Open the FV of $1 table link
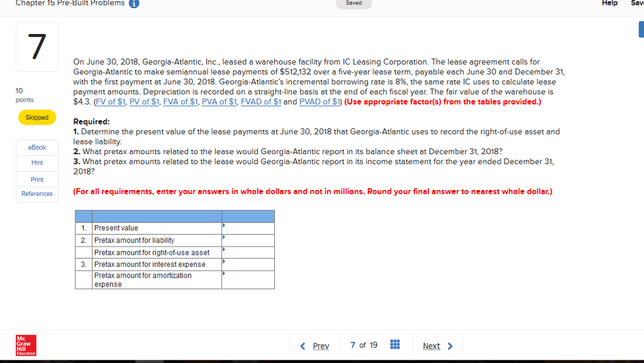This screenshot has height=363, width=644. (111, 102)
